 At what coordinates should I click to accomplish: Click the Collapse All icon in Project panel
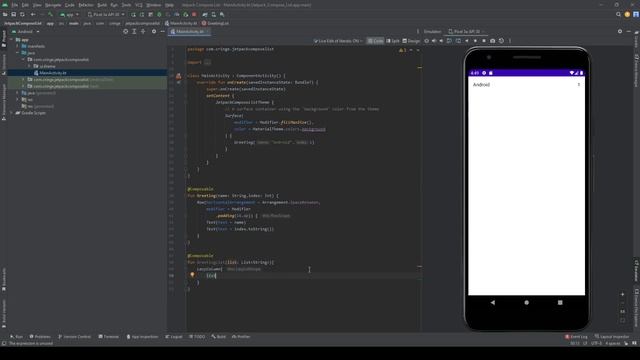(143, 31)
